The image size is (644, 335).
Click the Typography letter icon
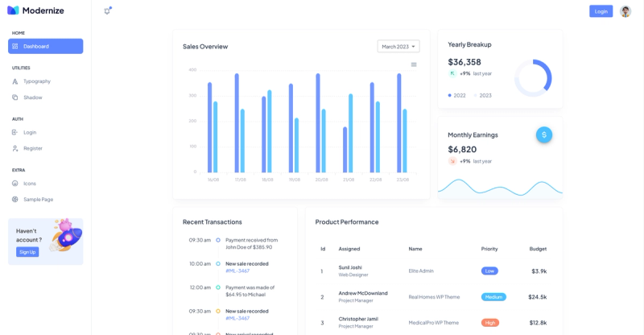pos(15,81)
